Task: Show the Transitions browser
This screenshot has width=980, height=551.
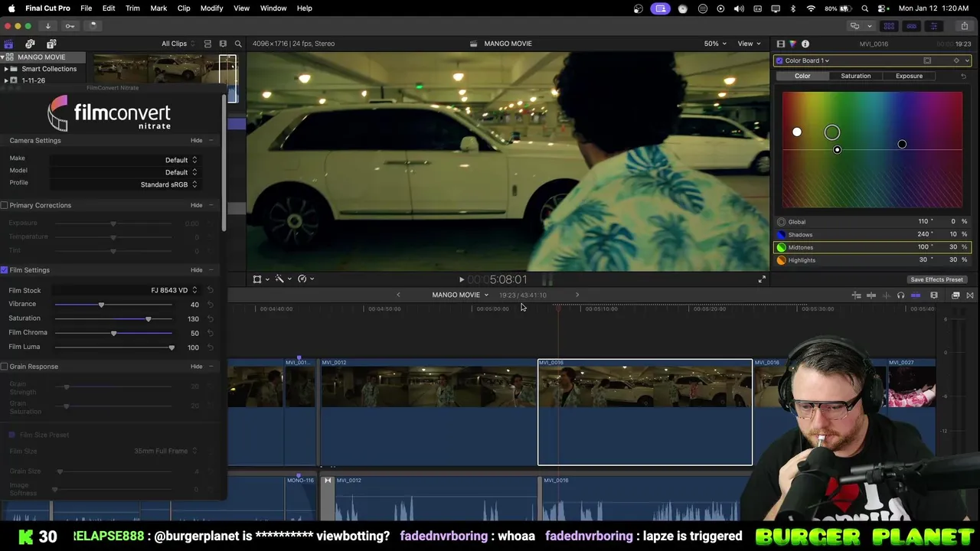Action: pyautogui.click(x=970, y=295)
